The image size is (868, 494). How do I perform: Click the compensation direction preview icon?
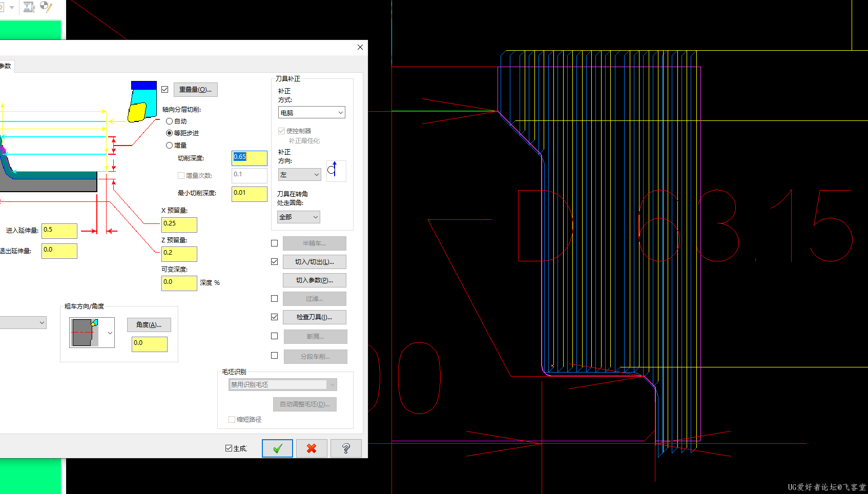[x=336, y=171]
